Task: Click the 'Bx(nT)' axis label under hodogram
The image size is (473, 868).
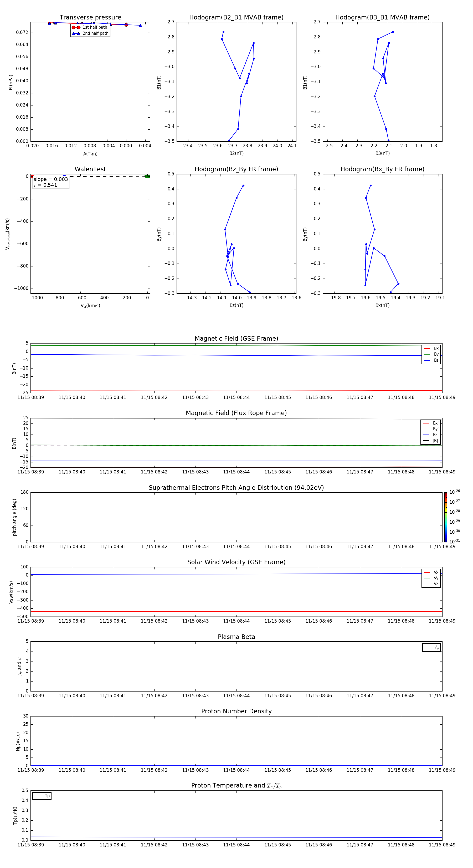Action: point(382,305)
